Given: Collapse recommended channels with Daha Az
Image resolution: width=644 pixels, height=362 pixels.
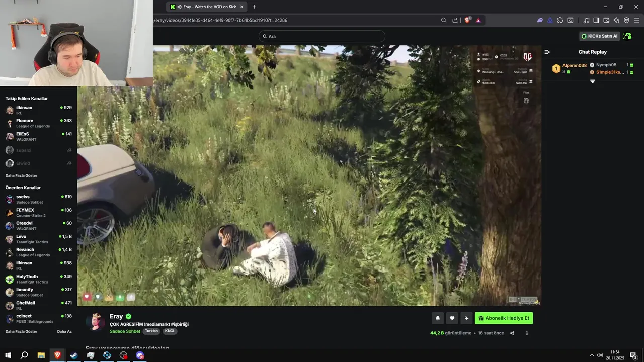Looking at the screenshot, I should coord(64,331).
